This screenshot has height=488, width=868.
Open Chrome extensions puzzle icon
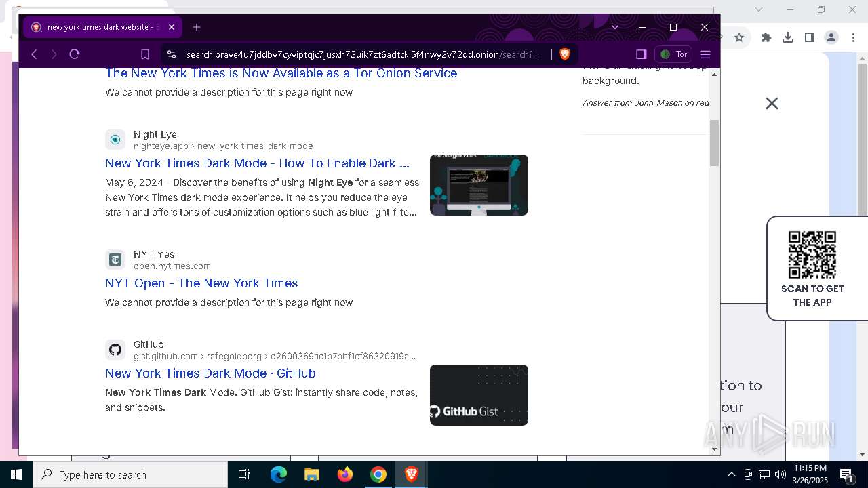[766, 37]
